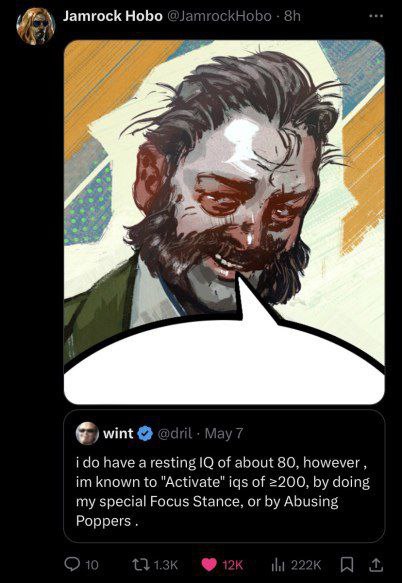Enlarge the painted portrait image
Screen dimensions: 402x583
224,222
